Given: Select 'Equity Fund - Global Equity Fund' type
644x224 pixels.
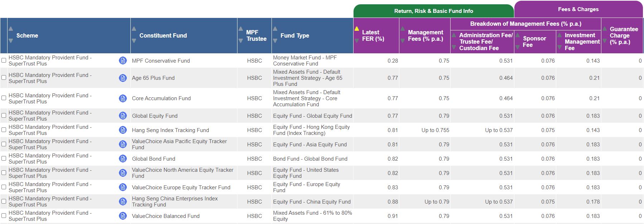Looking at the screenshot, I should point(312,116).
